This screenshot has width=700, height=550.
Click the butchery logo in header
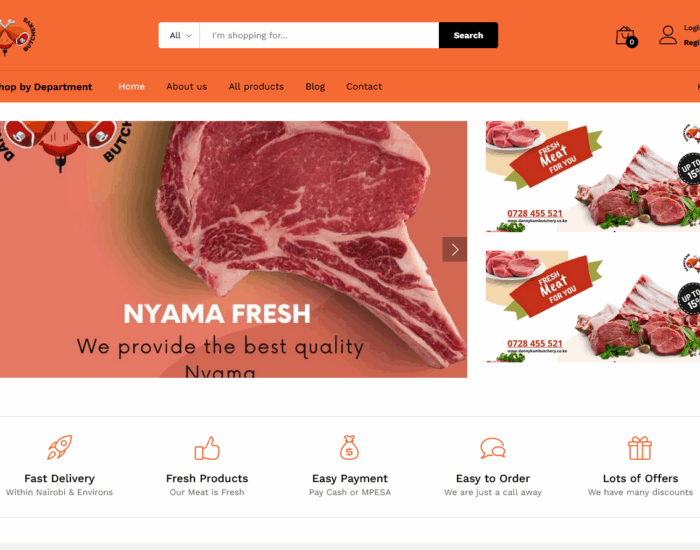[17, 36]
